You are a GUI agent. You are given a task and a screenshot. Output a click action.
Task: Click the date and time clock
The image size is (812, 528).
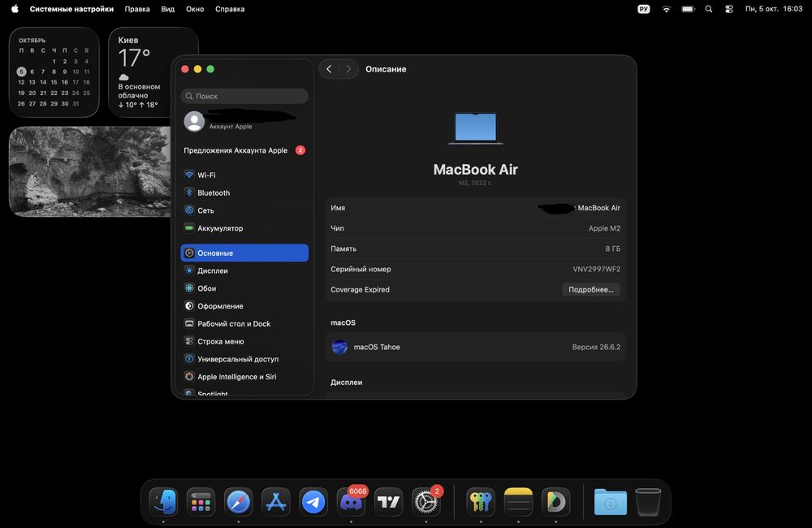pos(774,9)
